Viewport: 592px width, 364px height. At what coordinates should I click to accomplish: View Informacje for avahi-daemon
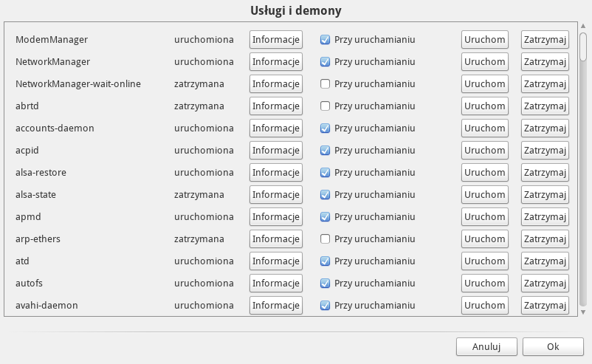coord(276,306)
